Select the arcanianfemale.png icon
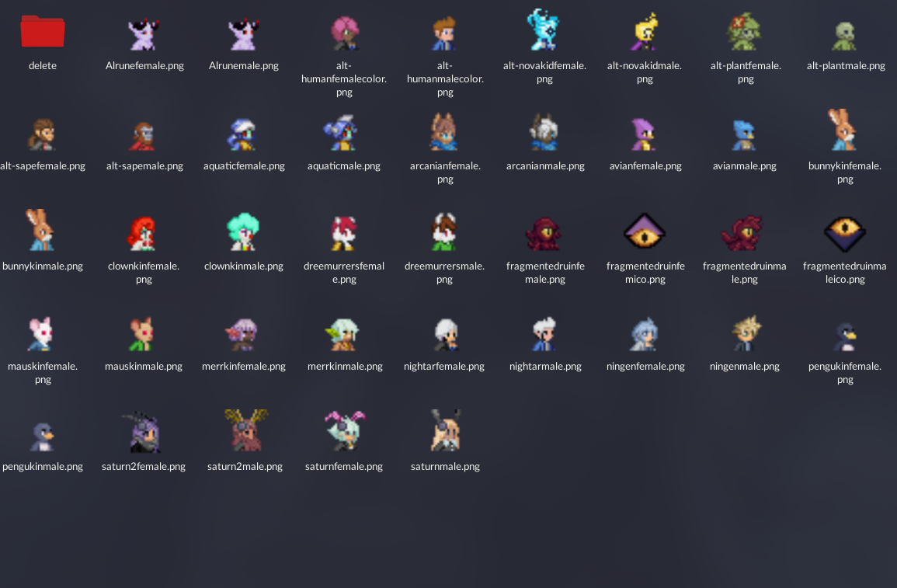 pyautogui.click(x=444, y=131)
